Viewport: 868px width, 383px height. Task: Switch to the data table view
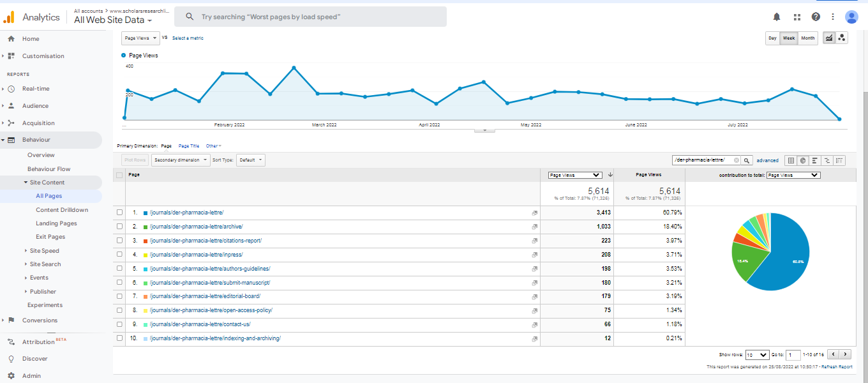click(x=791, y=161)
